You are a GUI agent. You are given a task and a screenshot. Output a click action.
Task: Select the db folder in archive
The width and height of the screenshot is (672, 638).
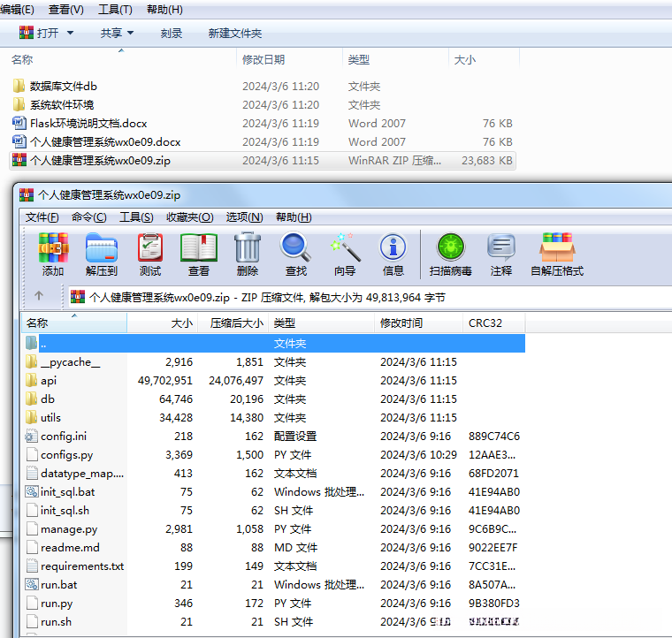(48, 399)
